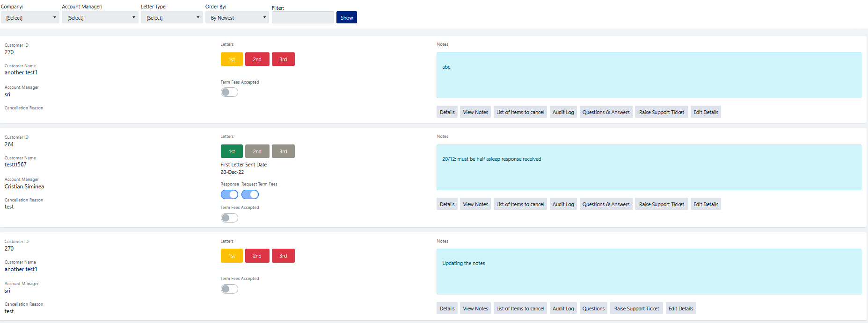This screenshot has width=868, height=323.
Task: Change the Order By Newest dropdown
Action: coord(237,18)
